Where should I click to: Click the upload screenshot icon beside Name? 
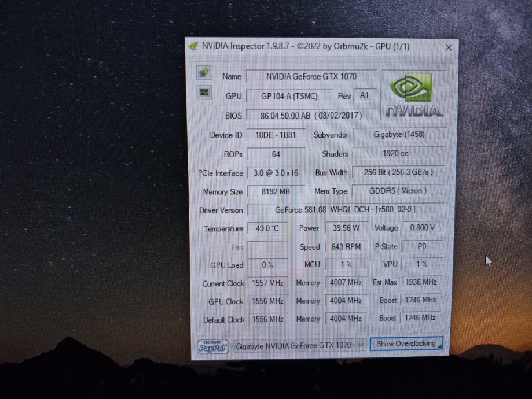(204, 72)
